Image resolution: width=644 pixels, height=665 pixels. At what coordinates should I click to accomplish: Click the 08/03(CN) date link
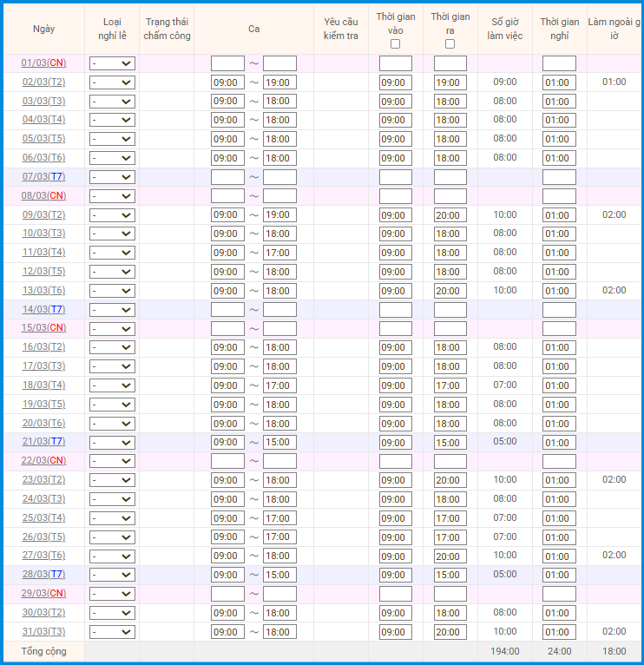point(43,196)
